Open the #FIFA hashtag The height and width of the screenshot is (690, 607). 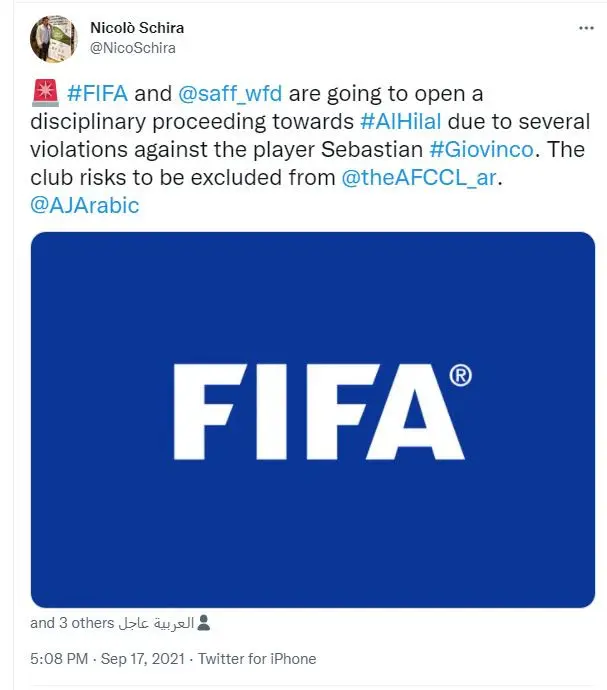pyautogui.click(x=97, y=94)
